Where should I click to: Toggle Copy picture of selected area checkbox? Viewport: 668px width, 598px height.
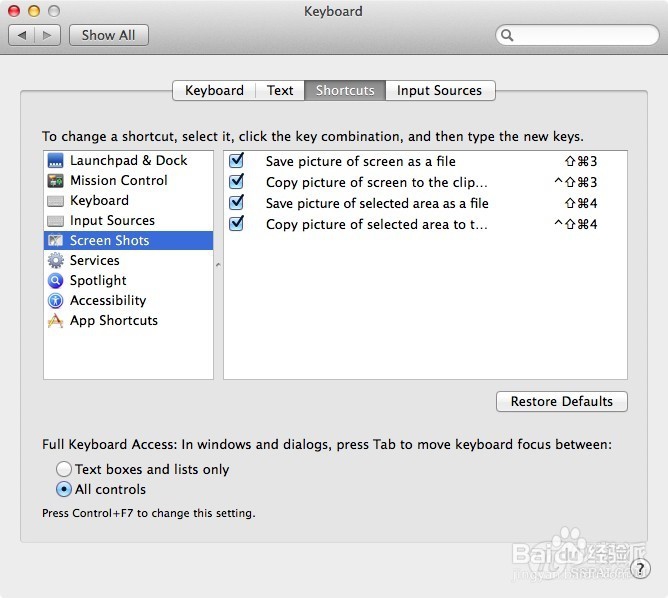pyautogui.click(x=236, y=223)
